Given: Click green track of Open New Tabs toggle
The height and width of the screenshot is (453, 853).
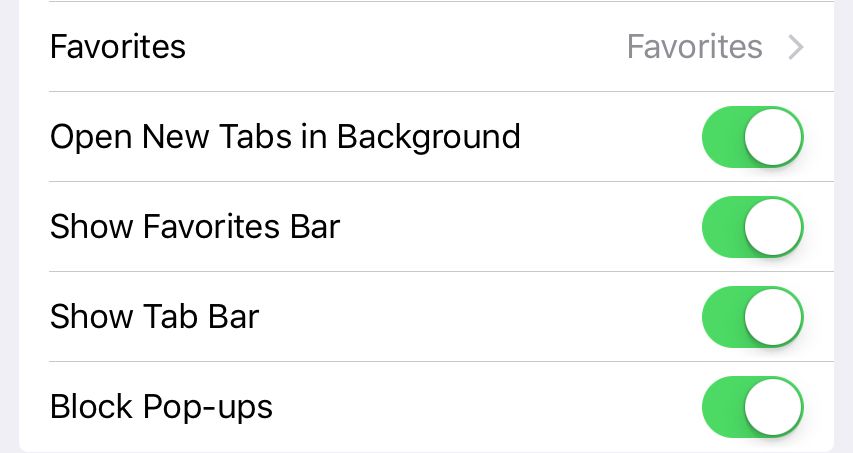Looking at the screenshot, I should pyautogui.click(x=723, y=137).
